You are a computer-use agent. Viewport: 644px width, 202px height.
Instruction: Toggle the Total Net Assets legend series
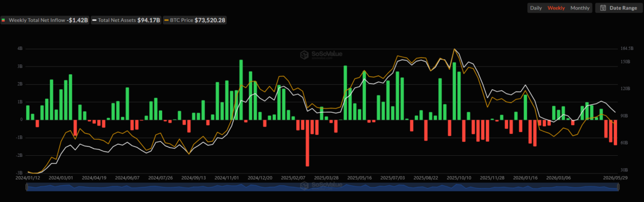pos(126,20)
